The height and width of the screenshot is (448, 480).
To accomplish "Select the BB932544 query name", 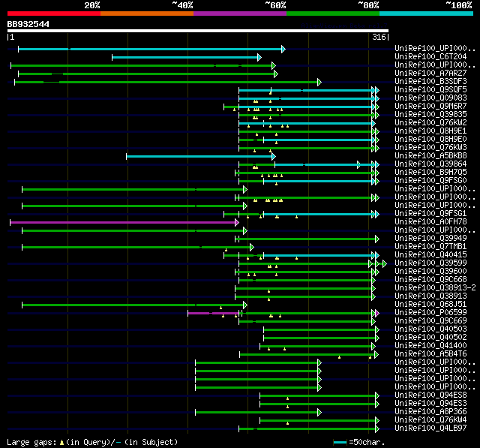I will point(28,24).
